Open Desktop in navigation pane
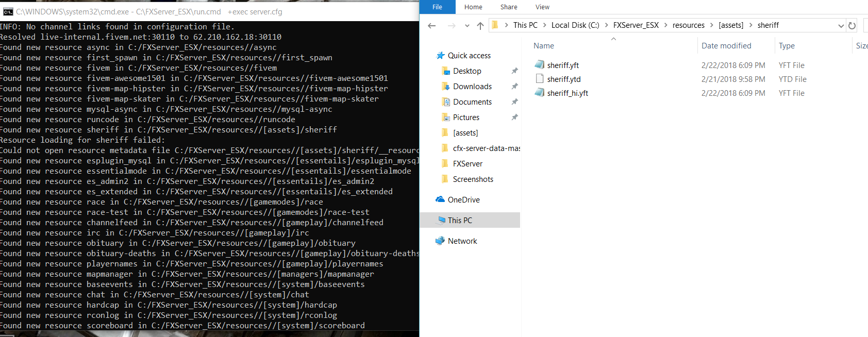Screen dimensions: 868x337 pyautogui.click(x=467, y=71)
